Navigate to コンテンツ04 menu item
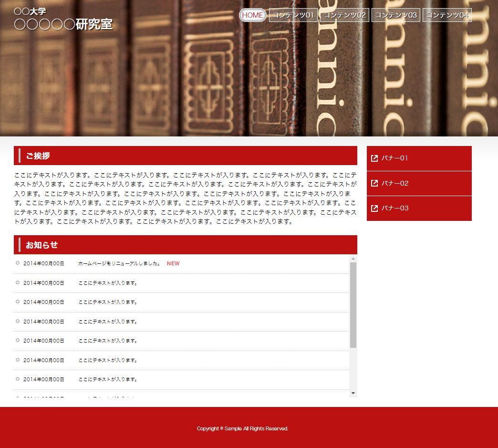This screenshot has width=498, height=448. (447, 15)
